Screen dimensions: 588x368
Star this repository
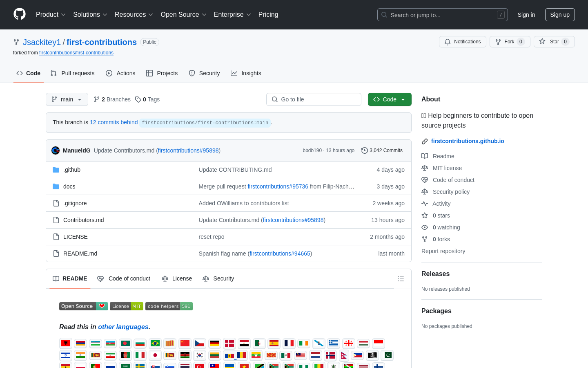coord(554,42)
